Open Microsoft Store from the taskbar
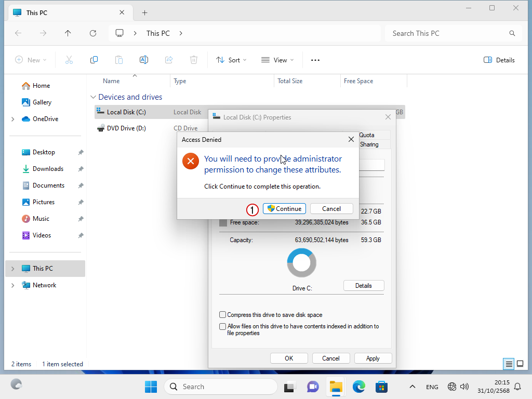 382,387
